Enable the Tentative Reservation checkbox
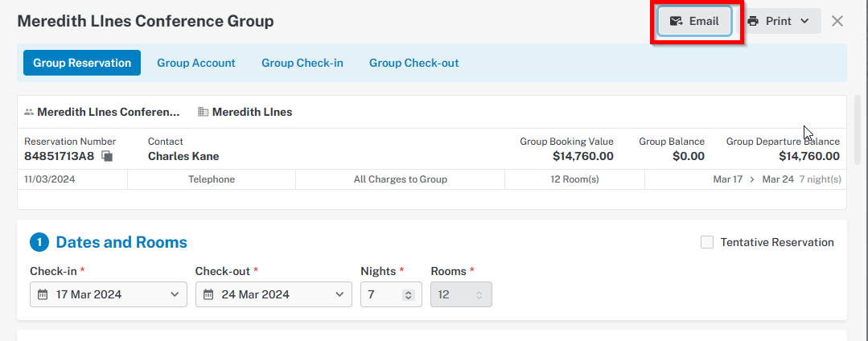Image resolution: width=868 pixels, height=341 pixels. click(x=707, y=242)
